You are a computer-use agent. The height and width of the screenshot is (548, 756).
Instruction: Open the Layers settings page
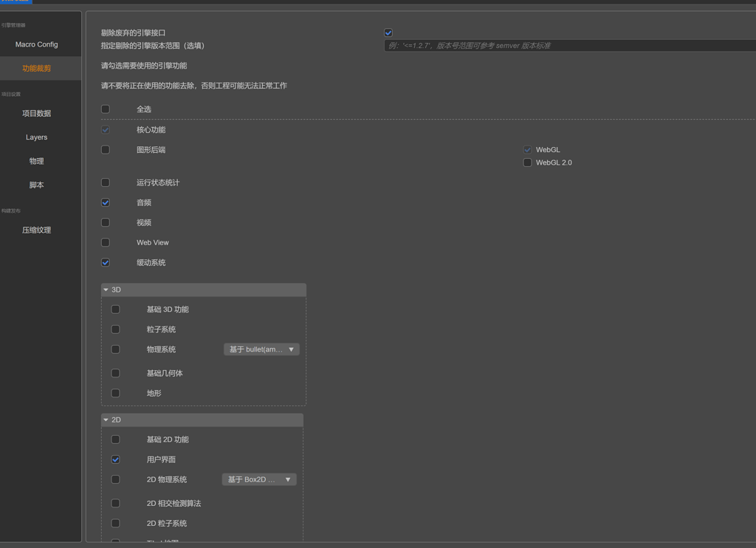tap(36, 137)
